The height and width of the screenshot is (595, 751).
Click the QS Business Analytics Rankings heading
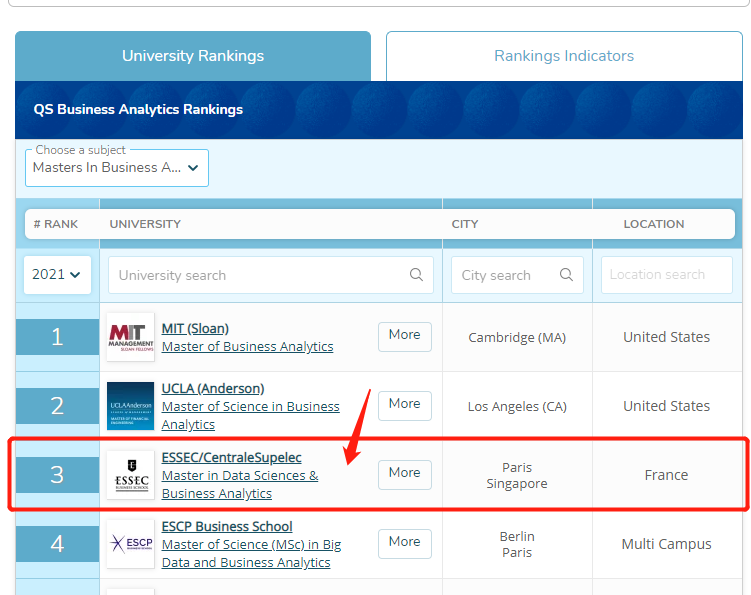138,110
